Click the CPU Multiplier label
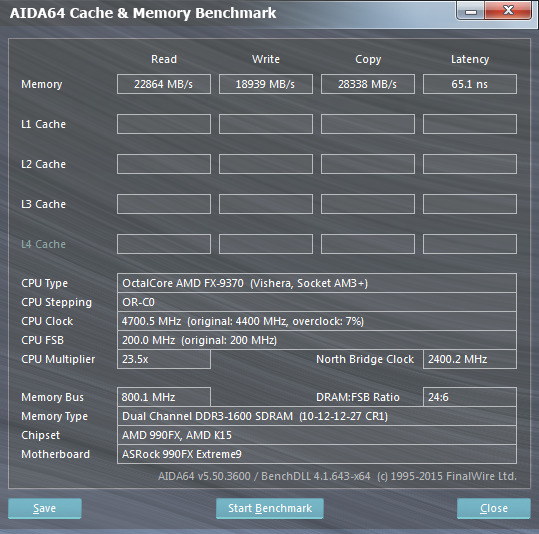Viewport: 539px width, 534px height. (58, 360)
